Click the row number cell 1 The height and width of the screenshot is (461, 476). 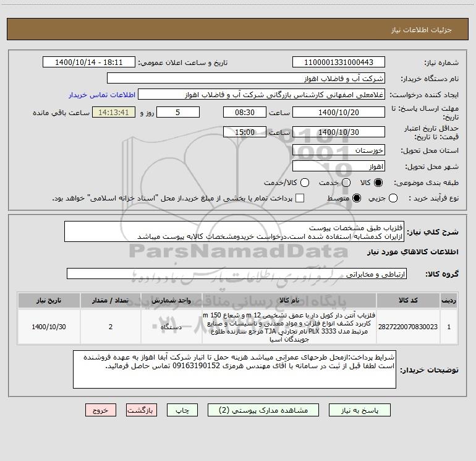449,327
